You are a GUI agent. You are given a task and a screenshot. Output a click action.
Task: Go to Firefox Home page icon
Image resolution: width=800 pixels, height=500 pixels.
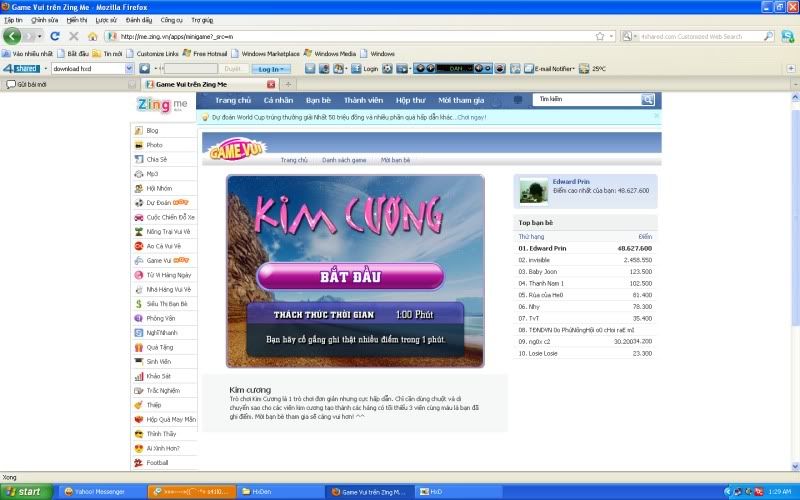tap(92, 37)
